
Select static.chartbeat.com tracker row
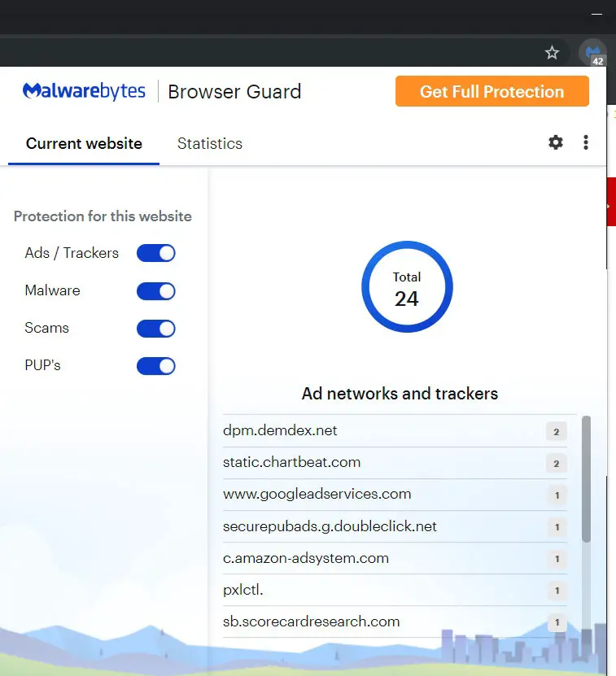[395, 463]
